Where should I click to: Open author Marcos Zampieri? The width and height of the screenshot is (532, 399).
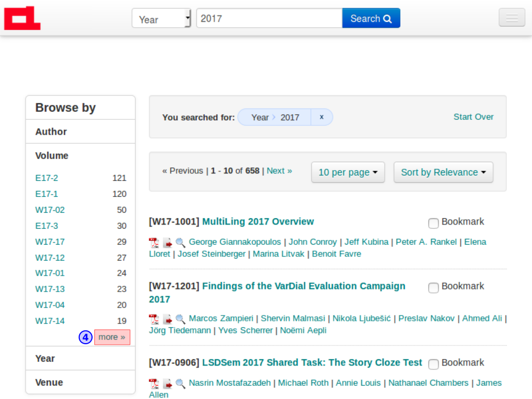(221, 318)
